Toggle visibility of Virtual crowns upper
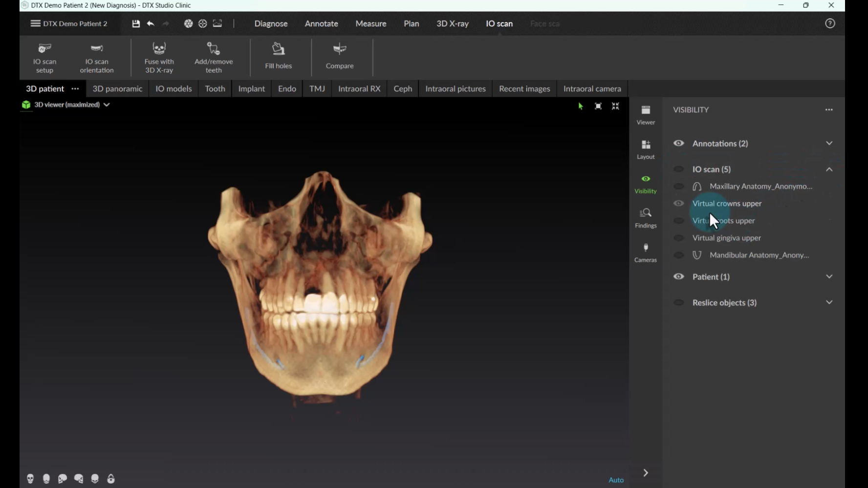Screen dimensions: 868x488 [679, 204]
